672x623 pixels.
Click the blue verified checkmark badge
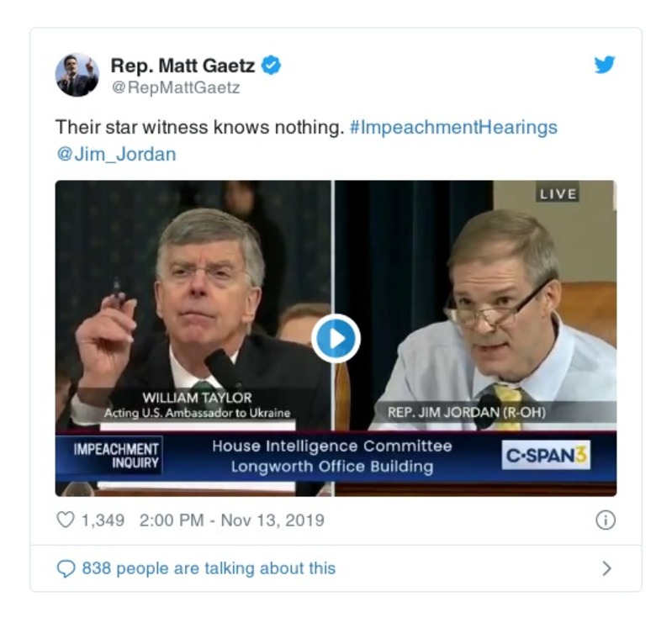(x=271, y=66)
